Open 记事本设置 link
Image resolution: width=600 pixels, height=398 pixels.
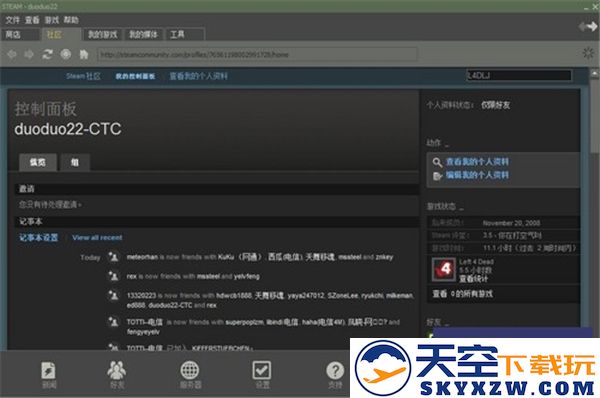pyautogui.click(x=39, y=238)
